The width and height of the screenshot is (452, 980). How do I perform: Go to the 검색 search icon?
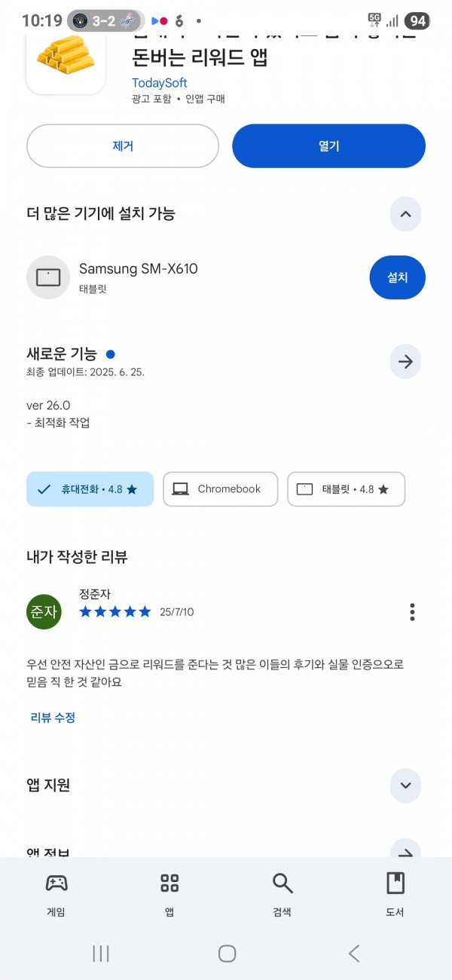282,883
